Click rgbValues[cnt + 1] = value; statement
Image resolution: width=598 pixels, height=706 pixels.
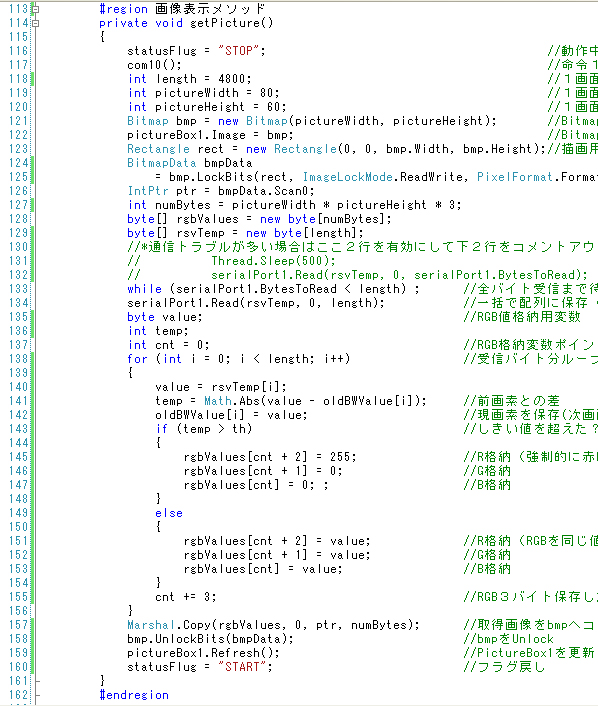tap(277, 555)
